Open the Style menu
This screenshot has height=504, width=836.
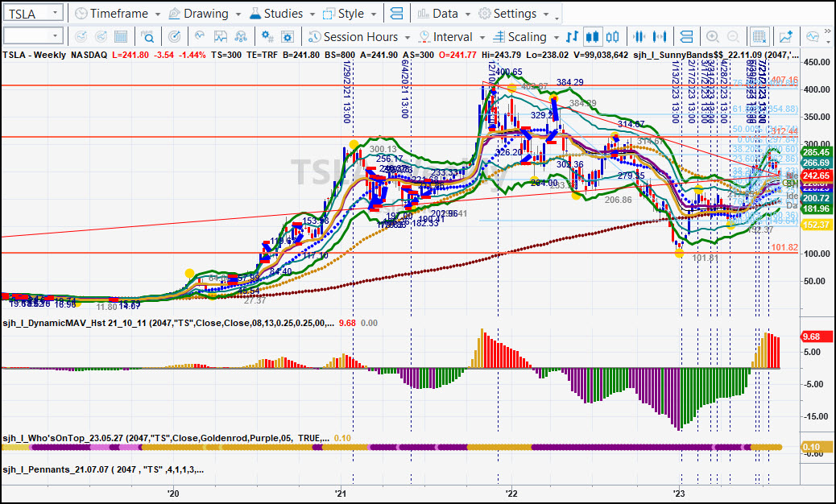tap(351, 14)
